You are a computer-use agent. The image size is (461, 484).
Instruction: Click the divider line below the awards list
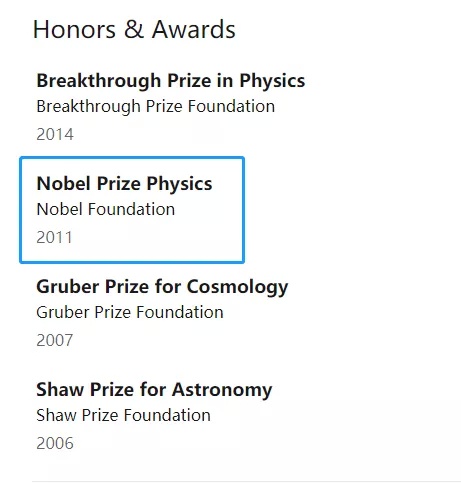click(246, 481)
